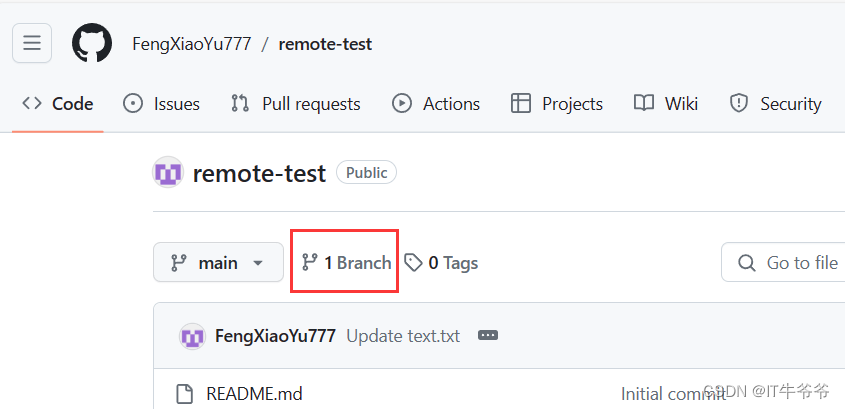Screen dimensions: 845x409
Task: Go to the Pull requests tab
Action: point(296,103)
